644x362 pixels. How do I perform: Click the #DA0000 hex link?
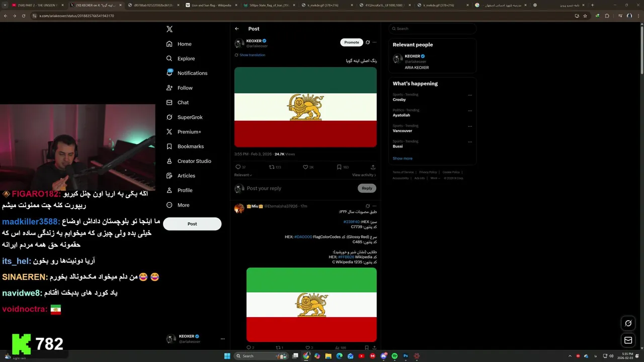pyautogui.click(x=303, y=237)
